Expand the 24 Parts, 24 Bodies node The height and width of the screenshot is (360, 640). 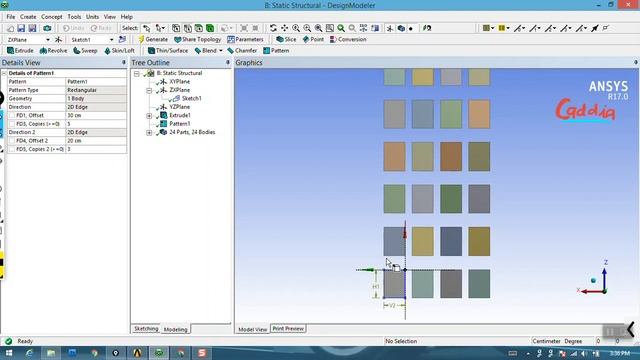pos(149,133)
